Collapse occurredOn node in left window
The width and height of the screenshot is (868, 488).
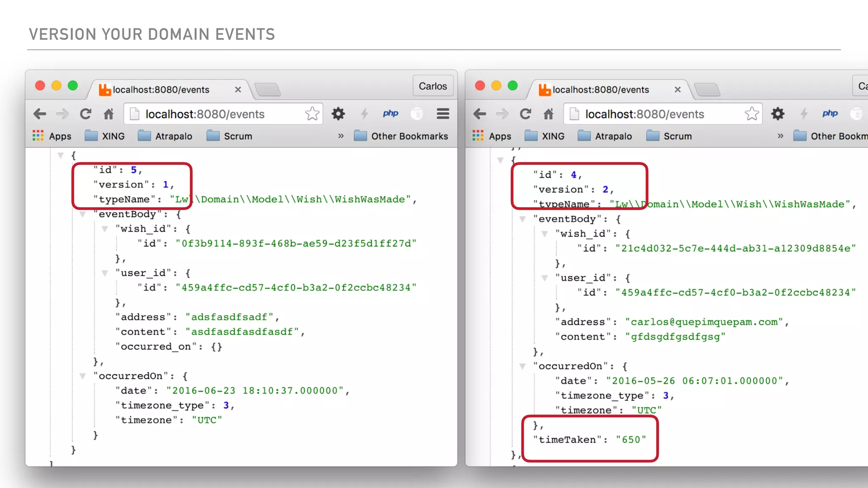83,376
